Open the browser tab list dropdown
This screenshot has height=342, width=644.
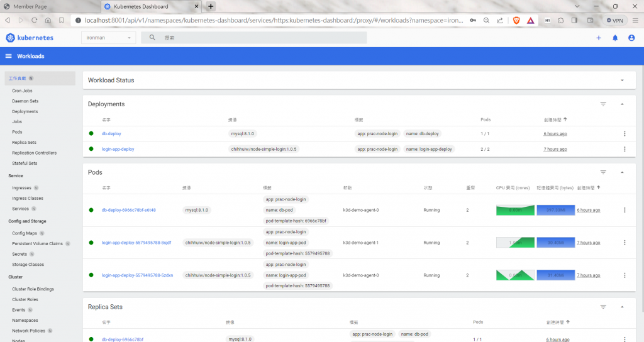coord(577,6)
